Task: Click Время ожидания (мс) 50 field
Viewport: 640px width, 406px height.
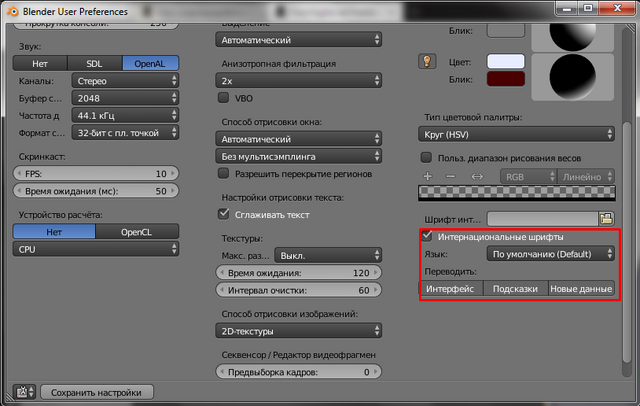Action: (x=96, y=191)
